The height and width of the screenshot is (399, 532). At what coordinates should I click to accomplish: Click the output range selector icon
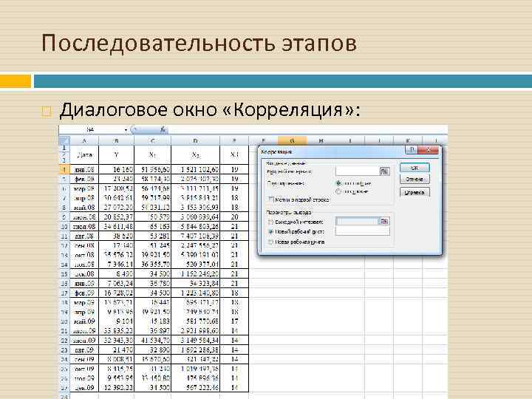click(384, 222)
